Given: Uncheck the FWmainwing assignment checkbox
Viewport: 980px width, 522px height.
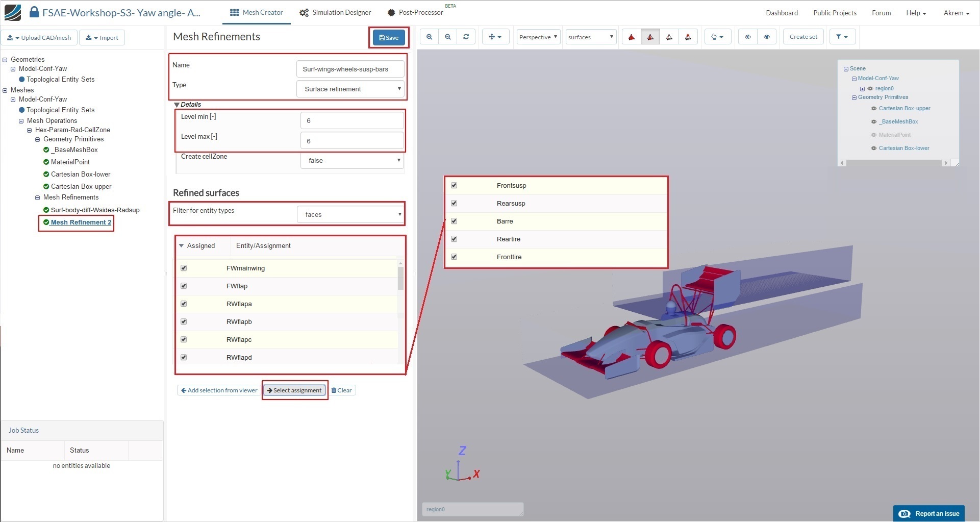Looking at the screenshot, I should (184, 268).
